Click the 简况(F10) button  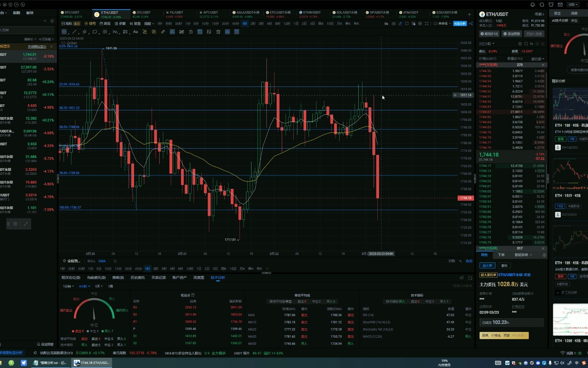tap(489, 34)
